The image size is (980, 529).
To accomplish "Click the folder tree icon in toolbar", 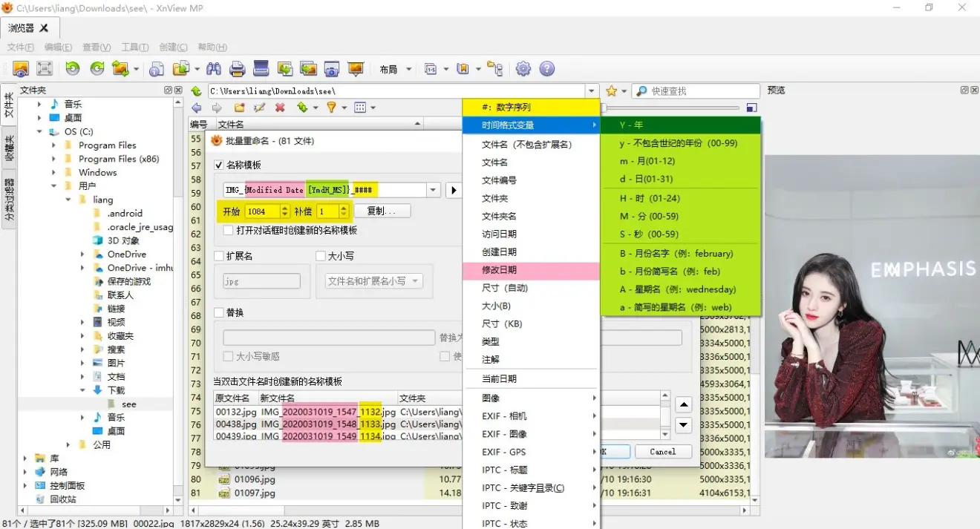I will coord(495,69).
